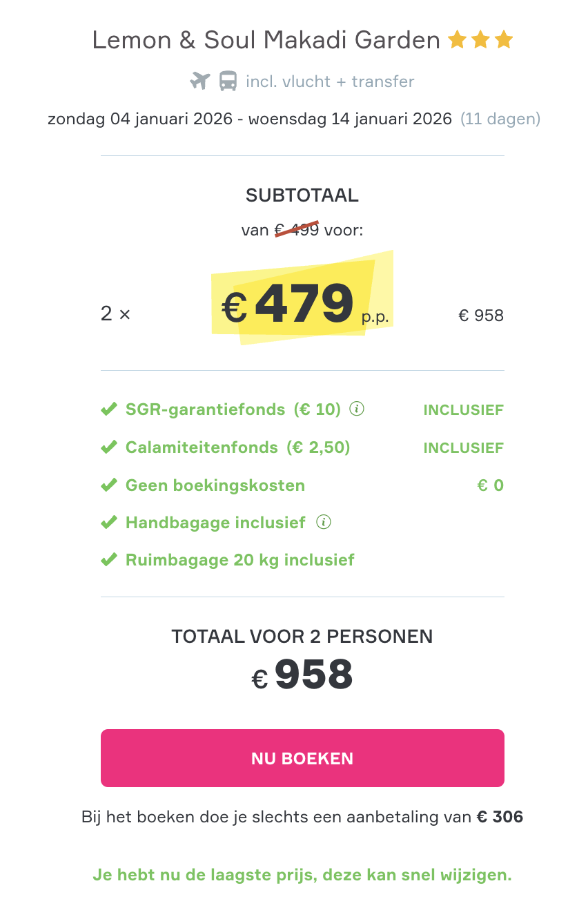588x899 pixels.
Task: Click the airplane flight icon
Action: 199,81
